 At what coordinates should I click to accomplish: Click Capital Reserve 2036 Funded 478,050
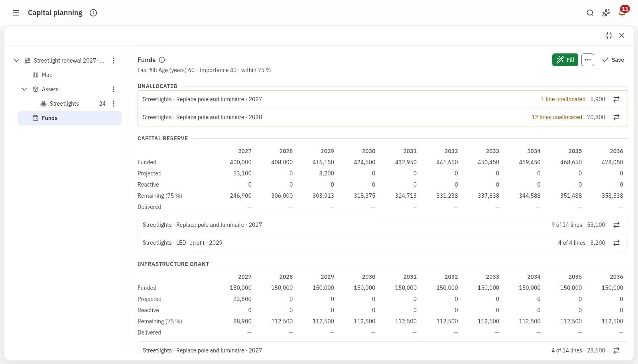(612, 162)
